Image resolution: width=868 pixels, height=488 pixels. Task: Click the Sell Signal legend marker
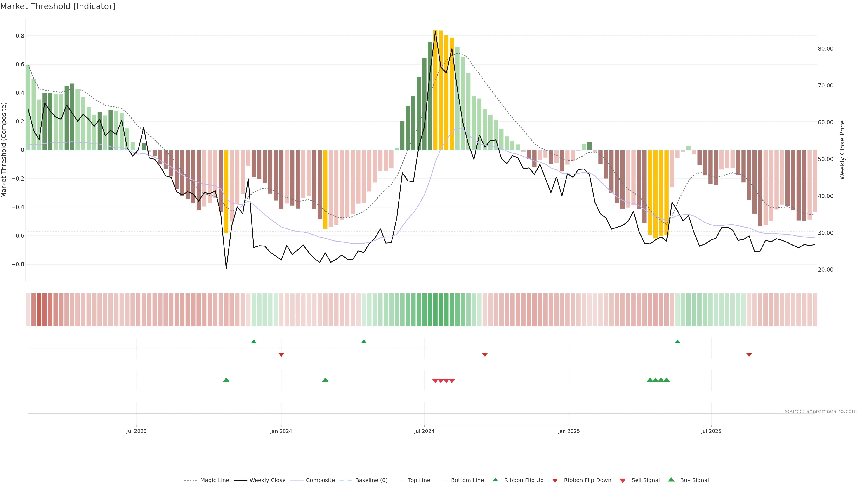pos(622,480)
